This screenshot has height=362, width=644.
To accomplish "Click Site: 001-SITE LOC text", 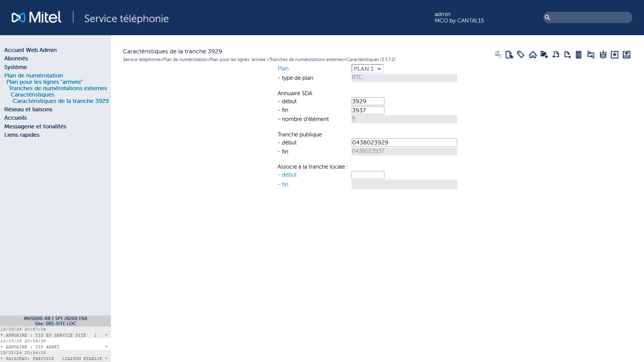I will pos(56,323).
